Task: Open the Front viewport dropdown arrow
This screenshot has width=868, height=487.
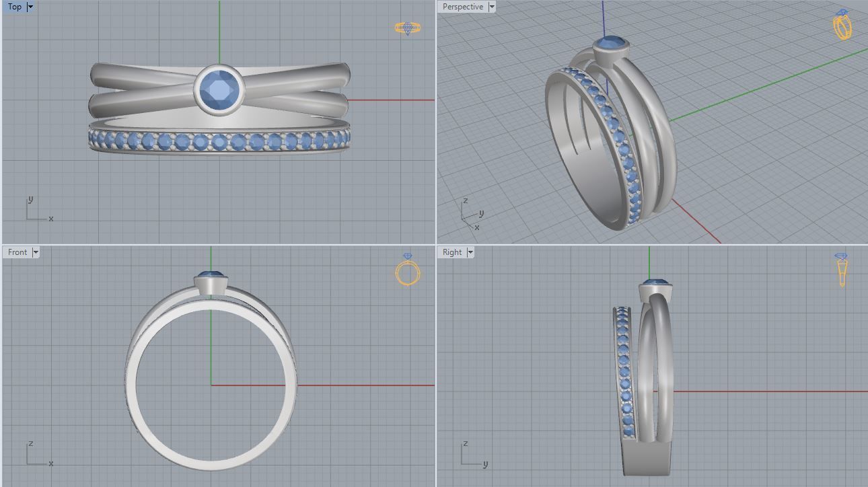Action: point(36,252)
